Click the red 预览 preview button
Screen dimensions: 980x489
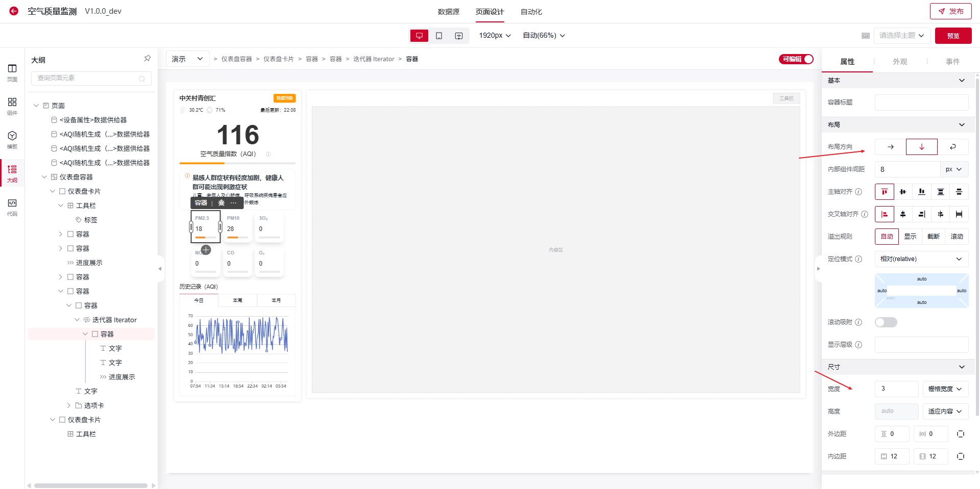(x=953, y=36)
